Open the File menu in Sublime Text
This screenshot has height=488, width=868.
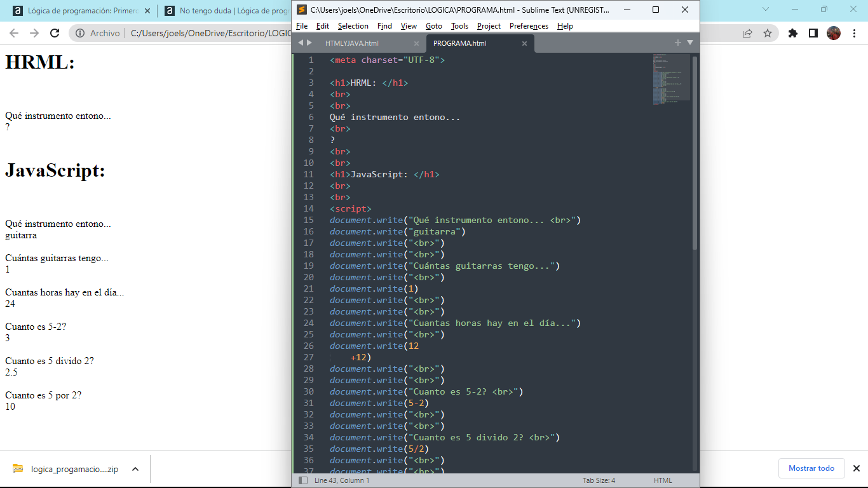302,26
